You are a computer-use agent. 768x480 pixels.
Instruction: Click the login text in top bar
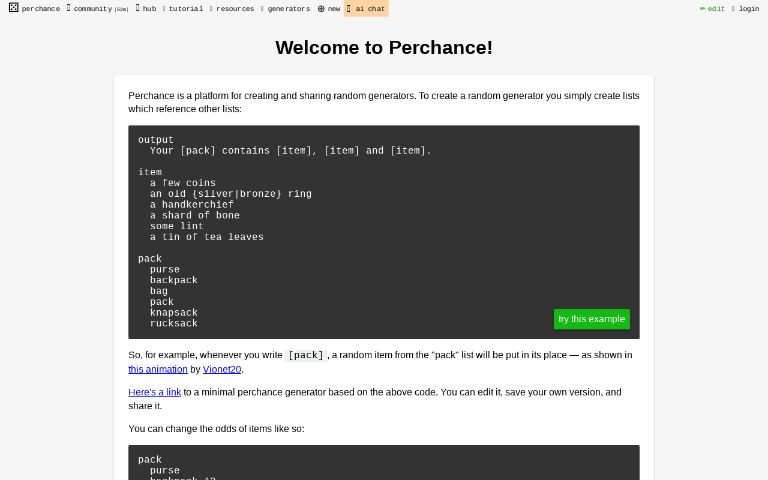(749, 9)
